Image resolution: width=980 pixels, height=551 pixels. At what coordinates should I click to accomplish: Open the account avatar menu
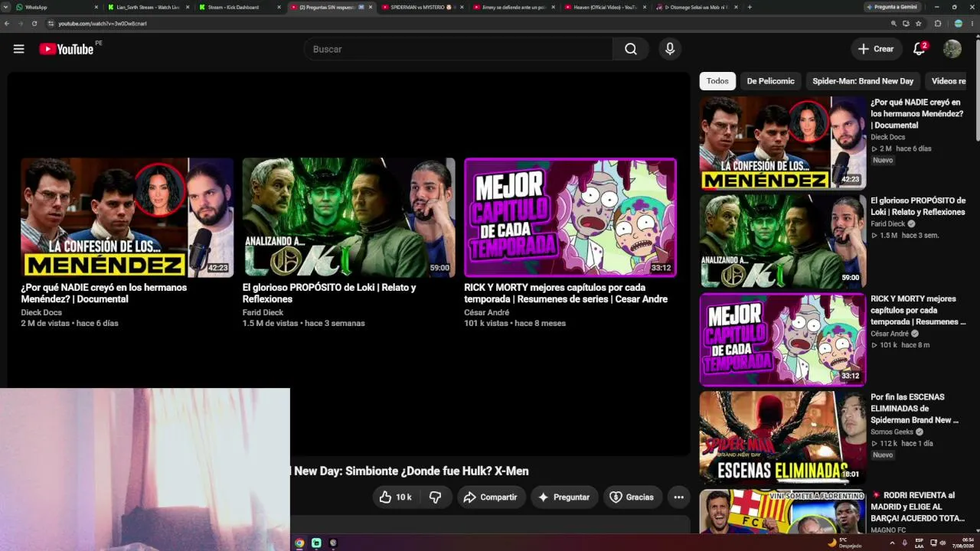pos(952,49)
